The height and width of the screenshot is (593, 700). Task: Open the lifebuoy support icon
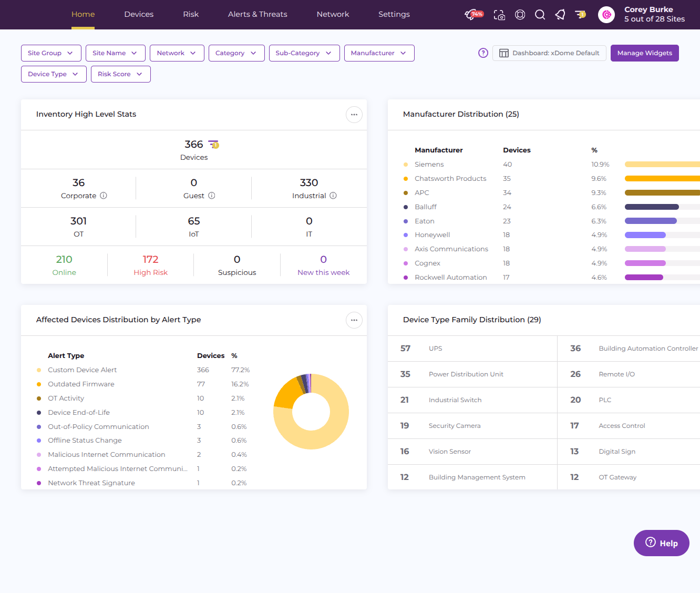(520, 15)
